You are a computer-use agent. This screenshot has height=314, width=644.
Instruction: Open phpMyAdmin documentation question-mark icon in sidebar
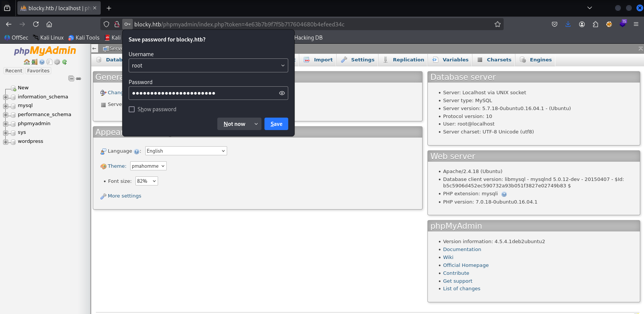pyautogui.click(x=42, y=62)
